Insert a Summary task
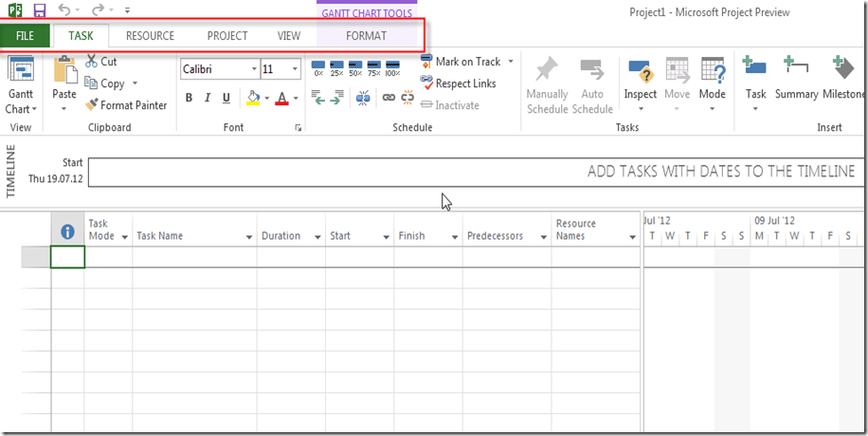Viewport: 868px width, 436px height. pos(796,73)
